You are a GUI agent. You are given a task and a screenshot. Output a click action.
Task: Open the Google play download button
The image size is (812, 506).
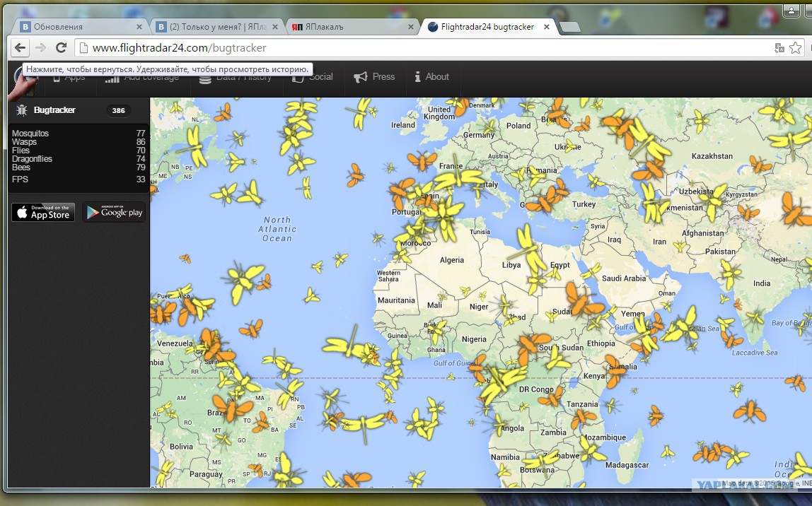tap(114, 212)
